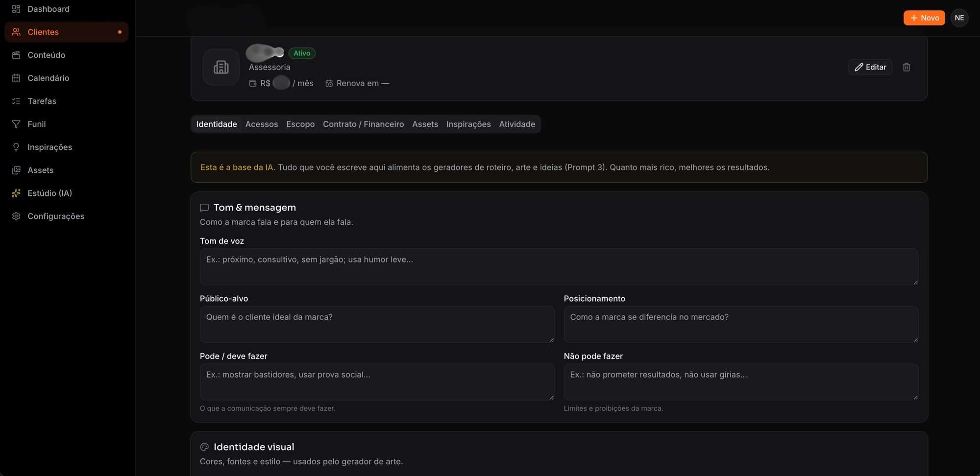Click the orange Novo button
This screenshot has width=980, height=476.
pos(924,18)
